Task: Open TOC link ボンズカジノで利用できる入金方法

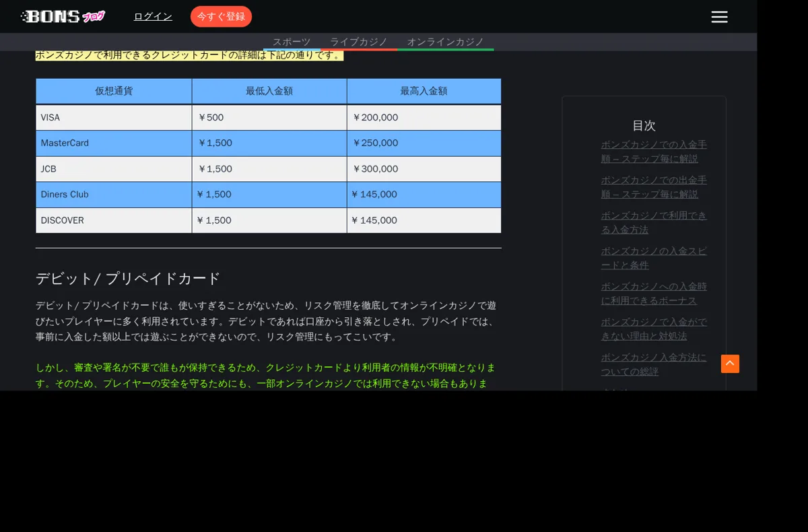Action: [654, 222]
